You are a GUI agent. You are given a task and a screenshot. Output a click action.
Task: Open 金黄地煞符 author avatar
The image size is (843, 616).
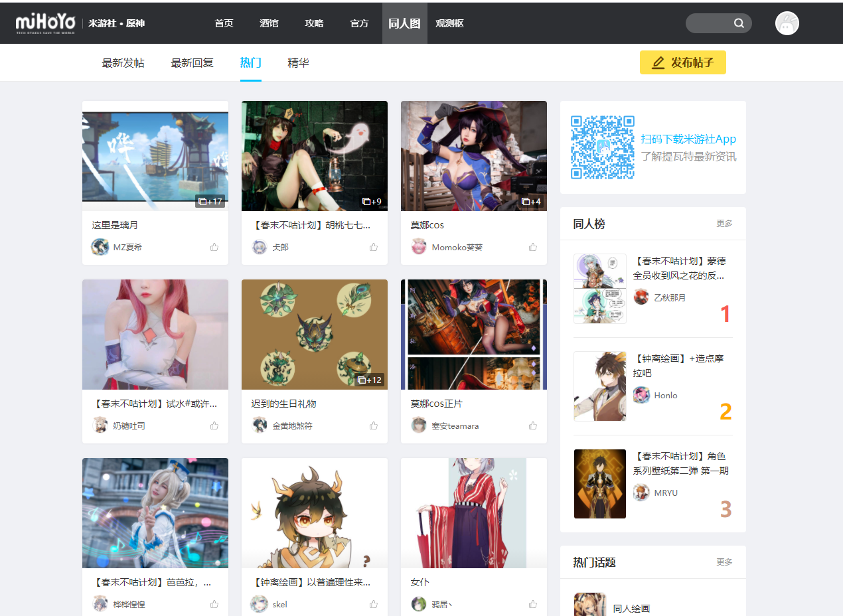(259, 425)
